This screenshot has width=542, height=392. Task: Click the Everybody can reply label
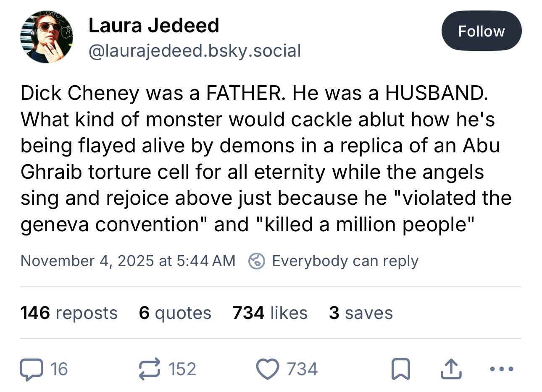345,261
